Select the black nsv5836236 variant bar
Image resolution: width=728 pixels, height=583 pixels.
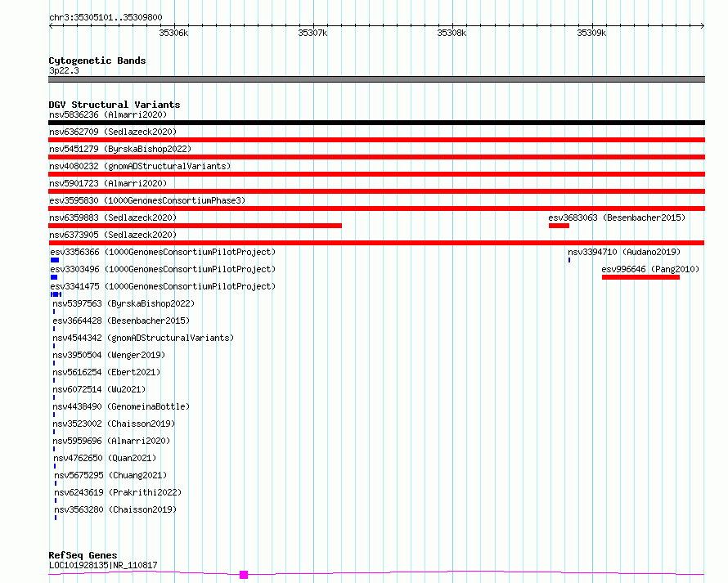coord(376,123)
